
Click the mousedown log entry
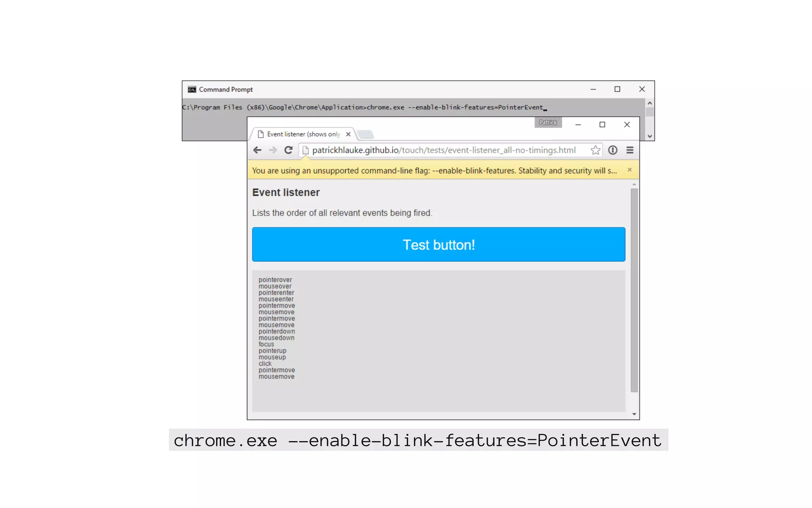(x=276, y=338)
